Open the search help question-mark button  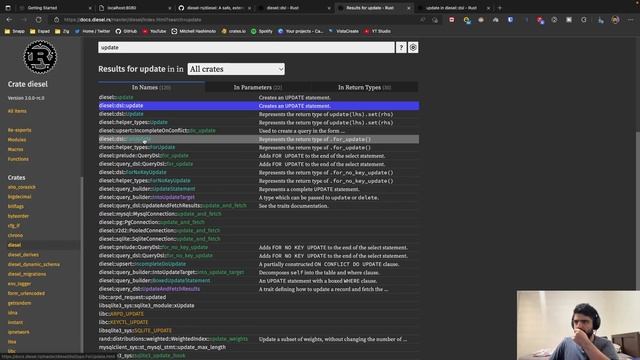[x=401, y=48]
